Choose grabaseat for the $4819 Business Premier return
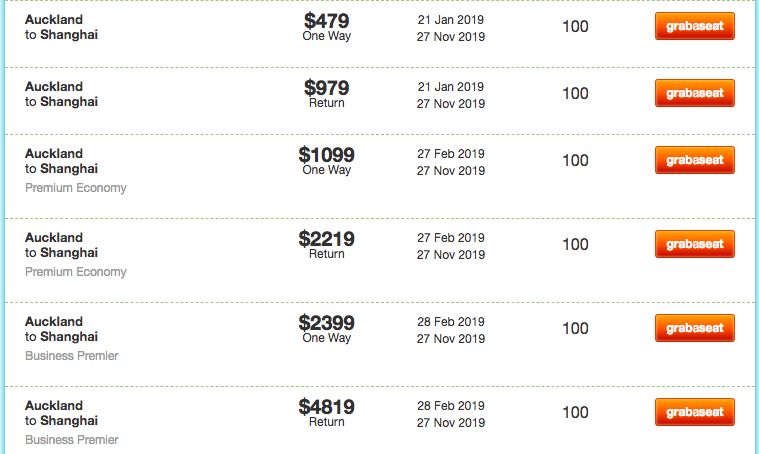The height and width of the screenshot is (454, 759). coord(695,412)
